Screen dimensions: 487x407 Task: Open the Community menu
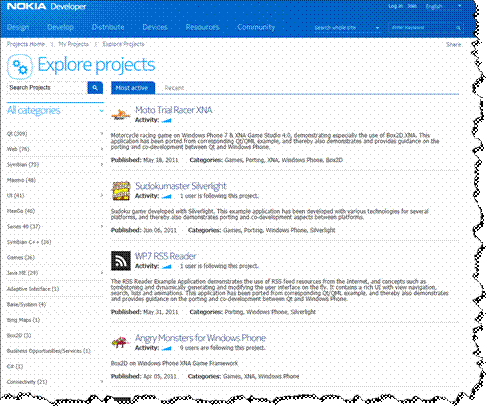point(256,27)
